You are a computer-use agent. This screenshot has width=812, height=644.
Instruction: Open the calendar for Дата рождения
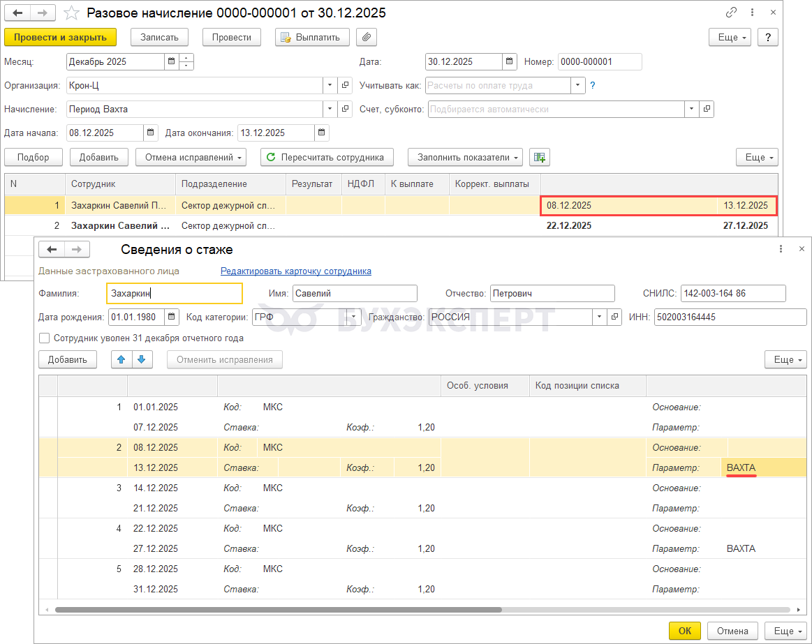(172, 317)
